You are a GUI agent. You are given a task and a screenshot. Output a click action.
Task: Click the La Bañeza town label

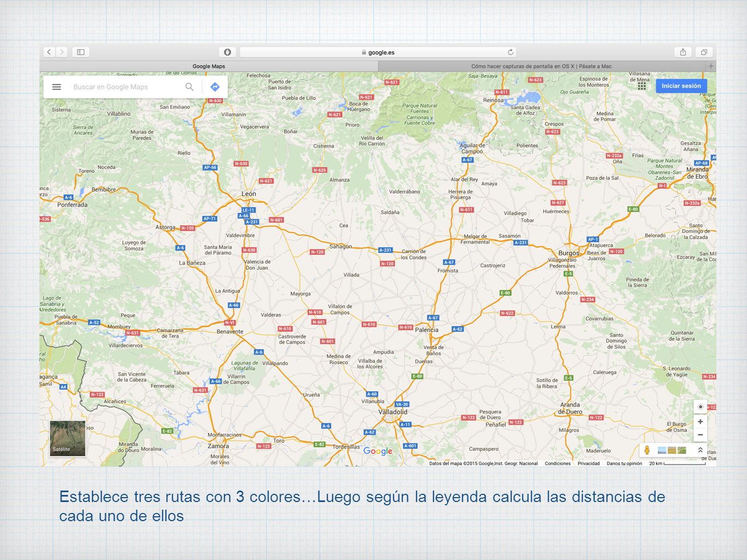pos(192,262)
